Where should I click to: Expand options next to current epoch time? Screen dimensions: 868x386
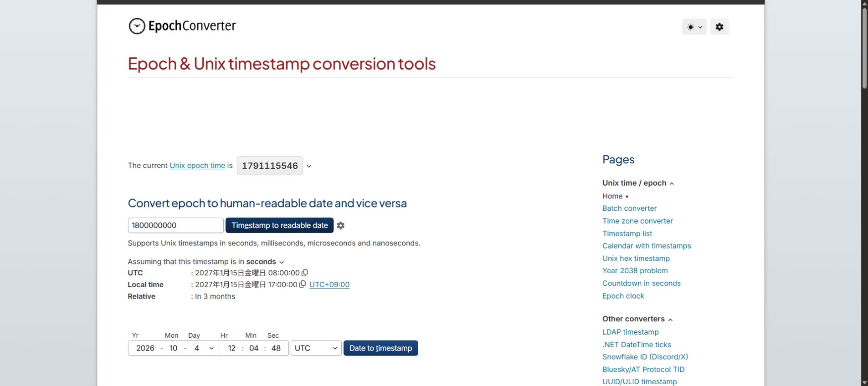click(309, 166)
